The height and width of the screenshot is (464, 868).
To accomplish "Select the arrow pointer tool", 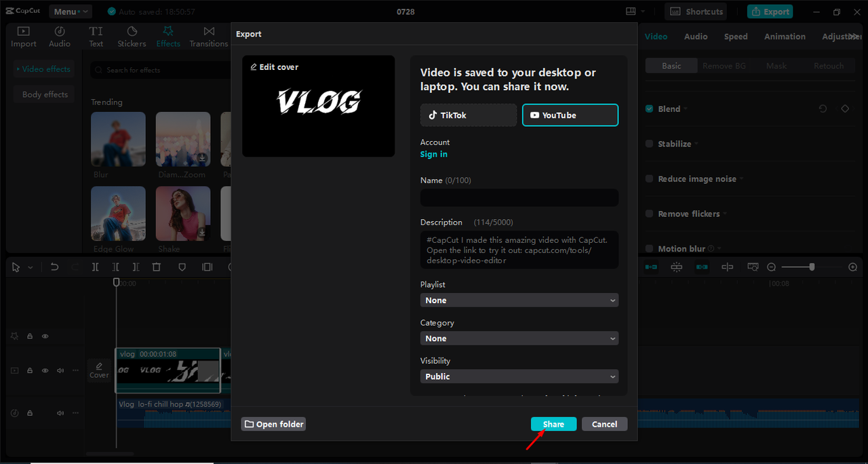I will pyautogui.click(x=16, y=267).
